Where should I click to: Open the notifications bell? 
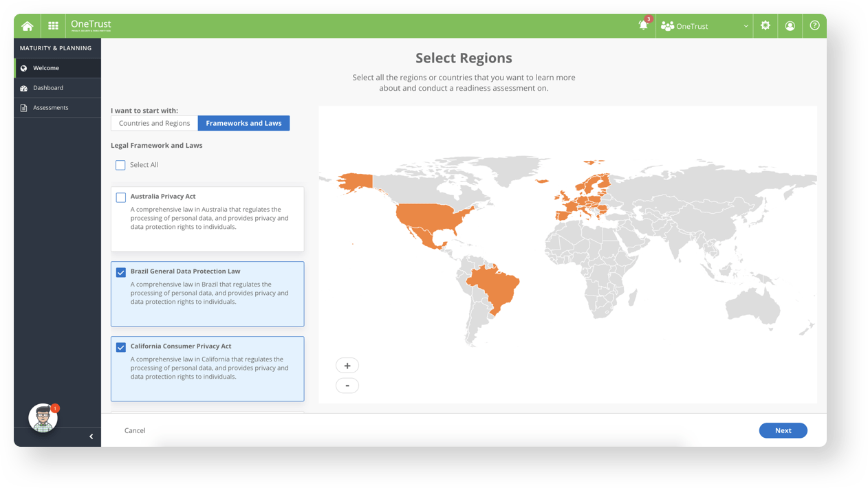pos(643,25)
